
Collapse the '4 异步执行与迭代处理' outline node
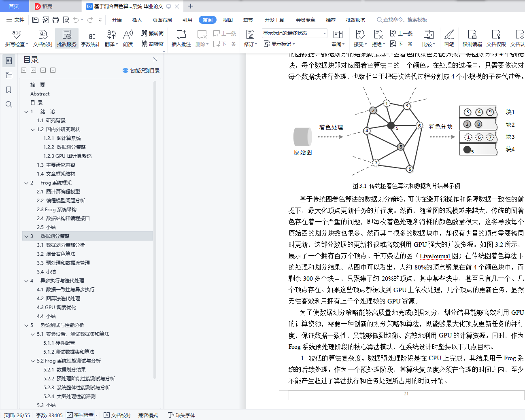click(x=26, y=281)
